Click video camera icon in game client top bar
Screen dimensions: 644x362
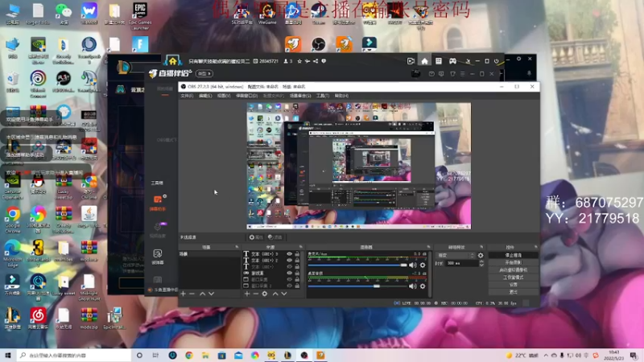pos(411,61)
